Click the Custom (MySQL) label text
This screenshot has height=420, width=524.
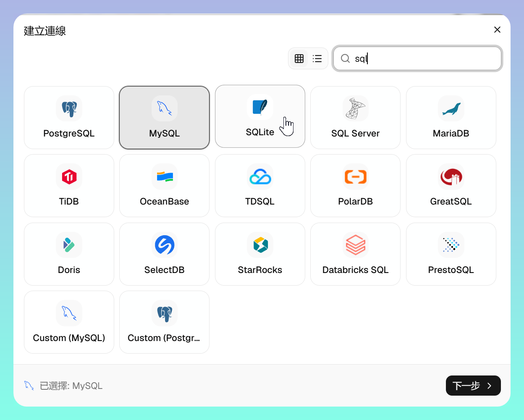(69, 338)
